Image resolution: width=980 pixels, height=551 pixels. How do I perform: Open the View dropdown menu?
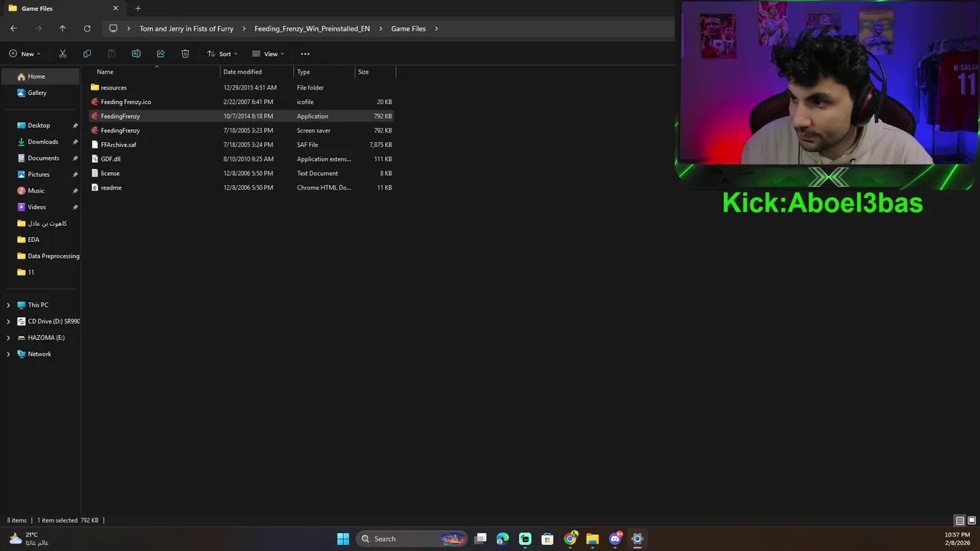tap(268, 54)
